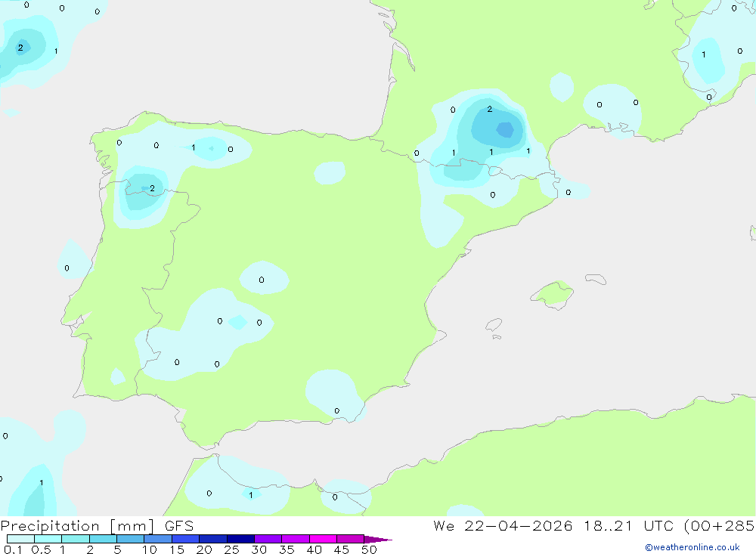Click the Mallorca island outline

(x=552, y=295)
